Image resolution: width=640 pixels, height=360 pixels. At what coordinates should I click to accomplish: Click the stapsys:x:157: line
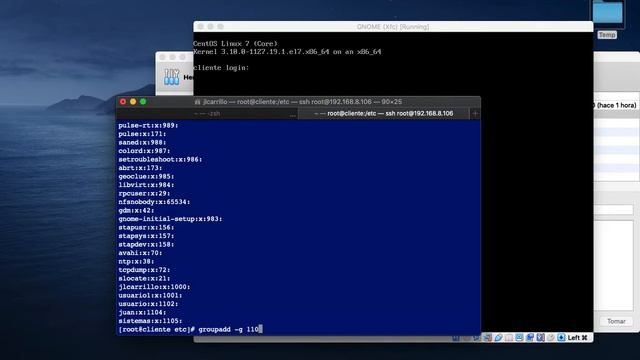click(x=146, y=236)
